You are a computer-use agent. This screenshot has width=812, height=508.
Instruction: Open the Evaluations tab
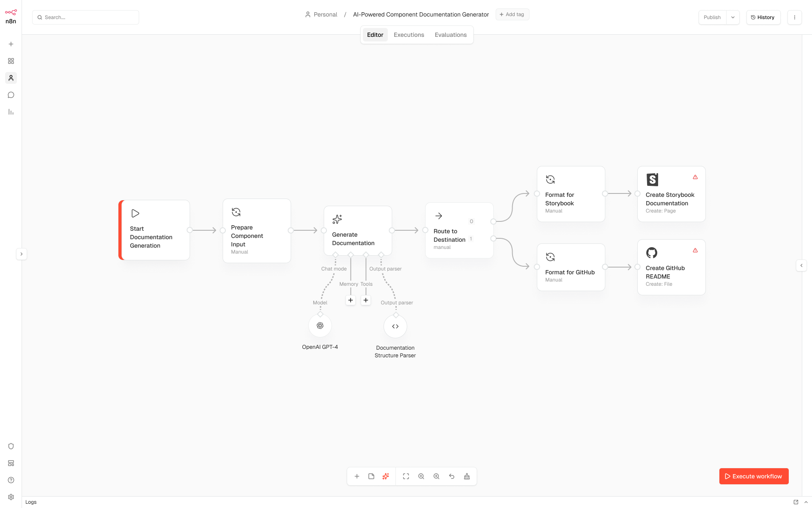450,35
